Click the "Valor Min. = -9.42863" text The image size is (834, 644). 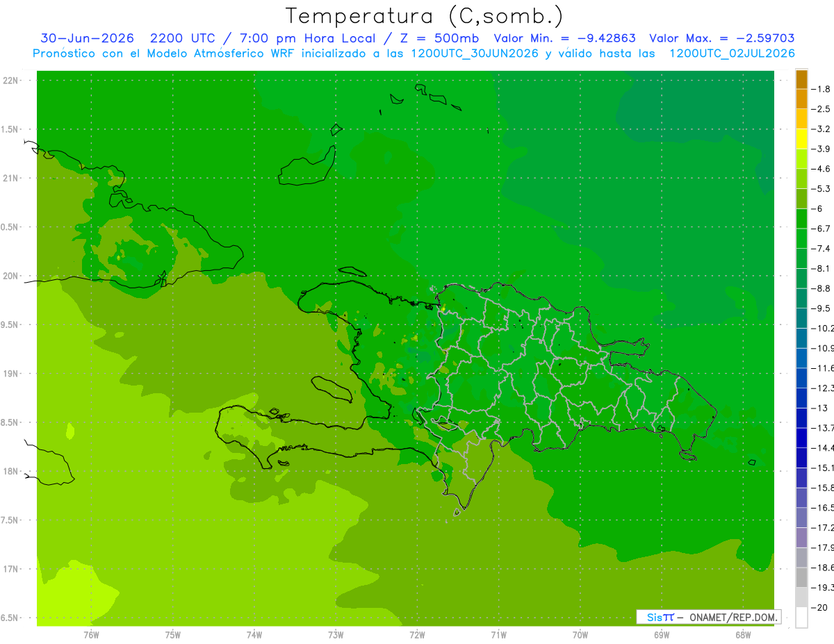click(x=564, y=38)
